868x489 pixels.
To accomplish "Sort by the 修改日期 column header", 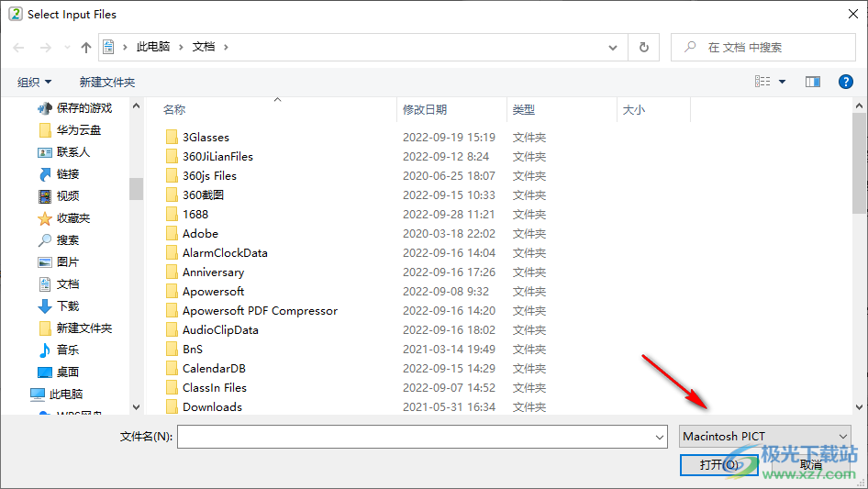I will [x=425, y=110].
